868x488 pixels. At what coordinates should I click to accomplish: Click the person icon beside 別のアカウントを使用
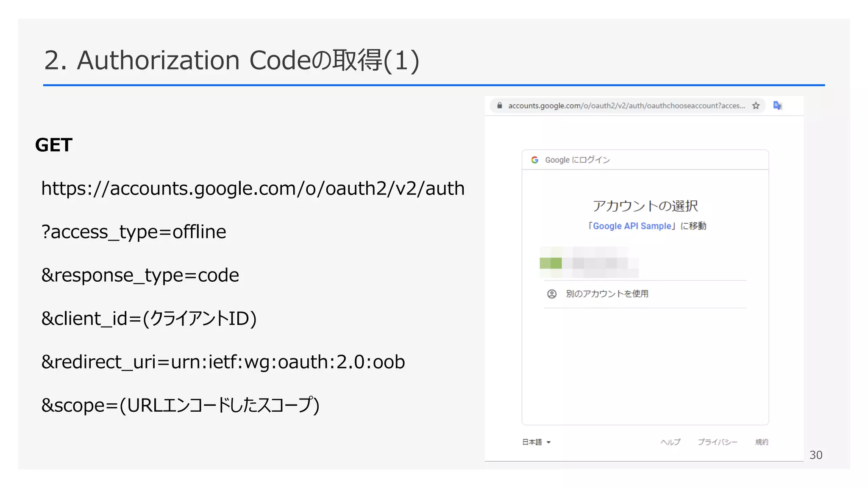551,294
